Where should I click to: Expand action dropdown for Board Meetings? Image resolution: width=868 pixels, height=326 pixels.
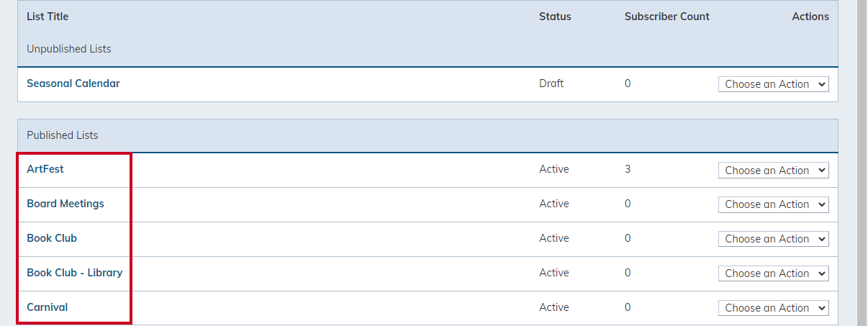click(x=774, y=204)
